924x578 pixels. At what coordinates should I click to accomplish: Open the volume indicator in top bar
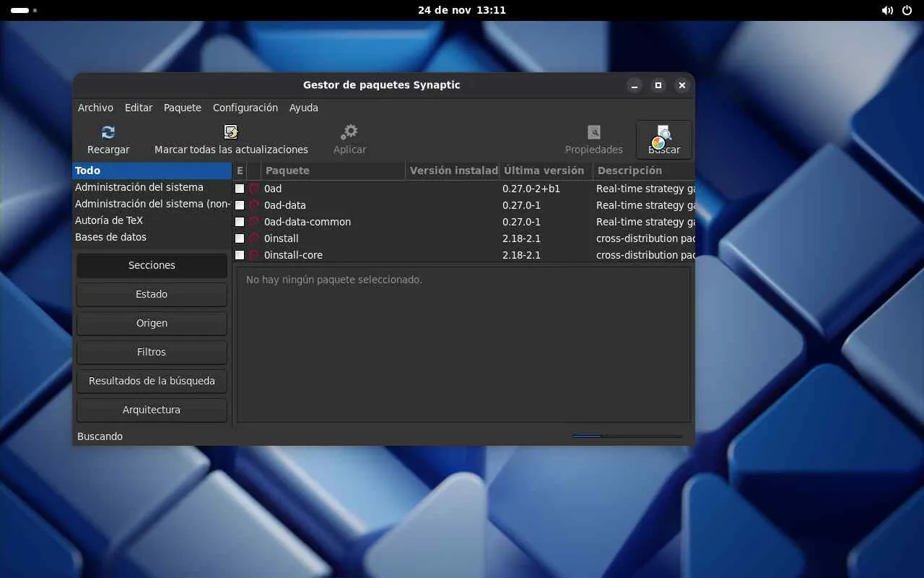click(887, 11)
